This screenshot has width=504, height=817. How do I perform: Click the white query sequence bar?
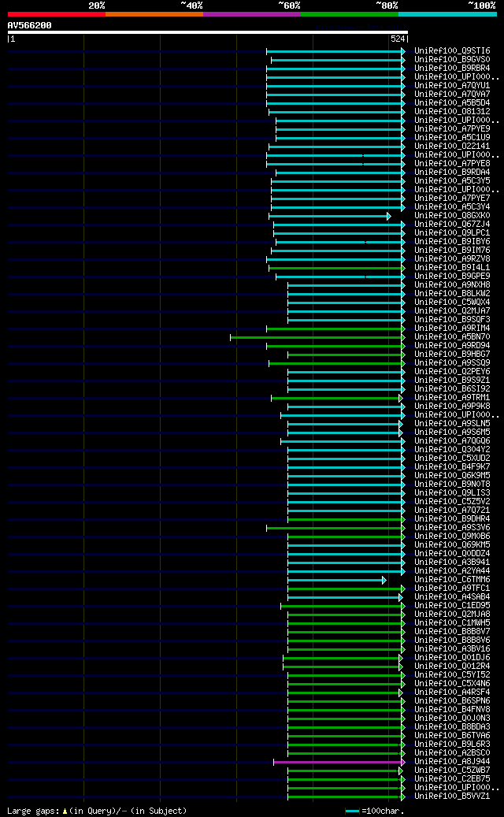207,32
